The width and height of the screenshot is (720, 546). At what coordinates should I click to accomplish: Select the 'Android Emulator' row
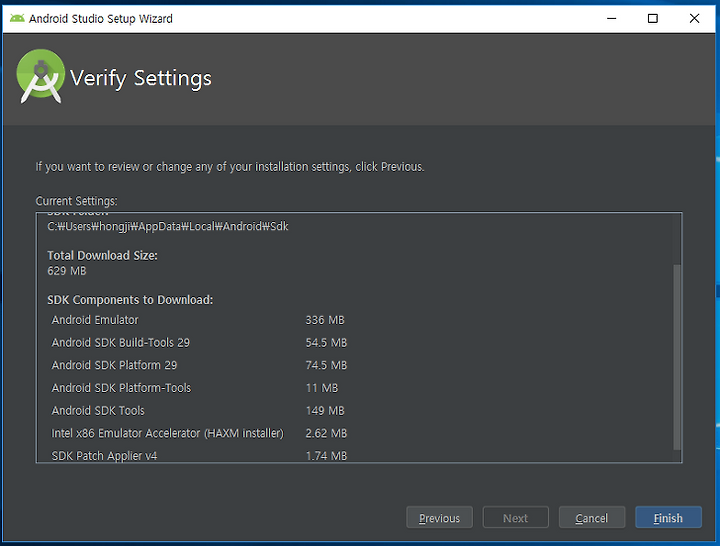tap(198, 320)
